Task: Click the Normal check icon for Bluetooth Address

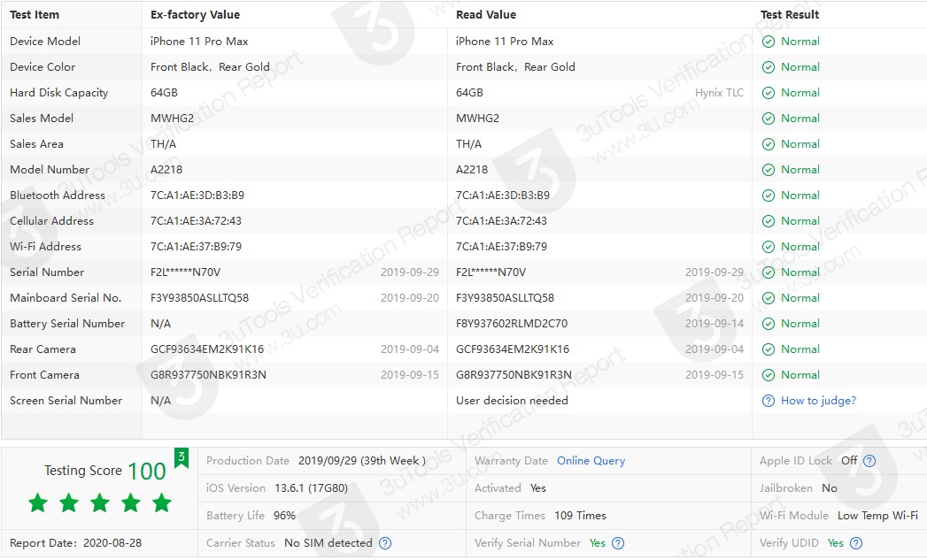Action: (x=768, y=196)
